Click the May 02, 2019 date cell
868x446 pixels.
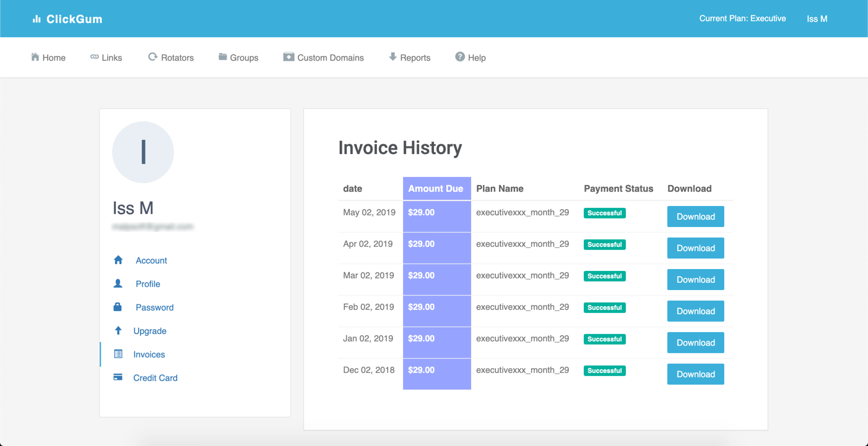tap(369, 212)
